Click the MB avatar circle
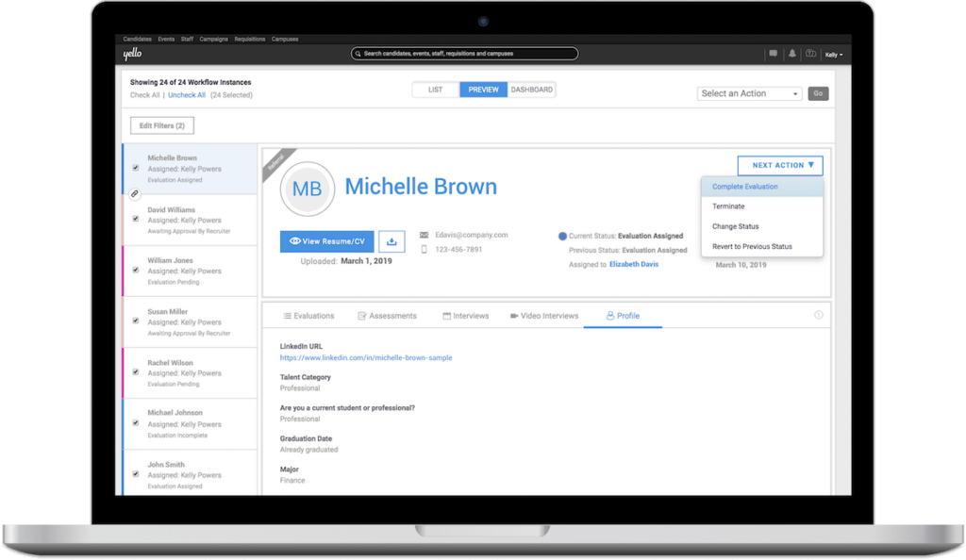 [x=307, y=189]
